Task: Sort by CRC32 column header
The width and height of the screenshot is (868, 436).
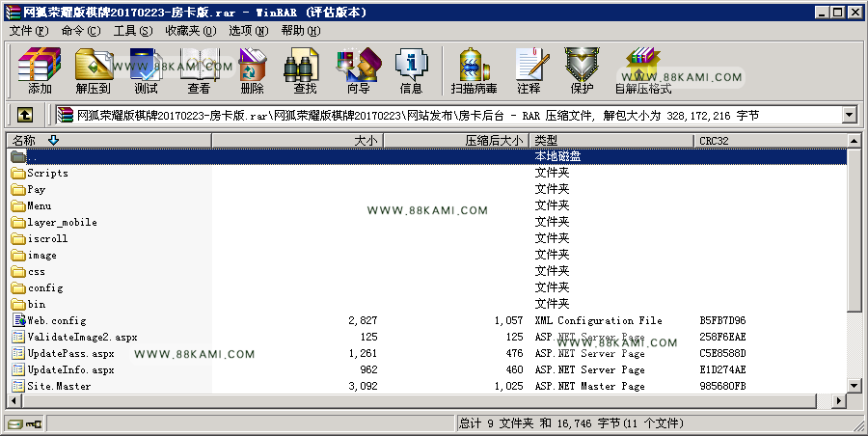Action: [770, 141]
